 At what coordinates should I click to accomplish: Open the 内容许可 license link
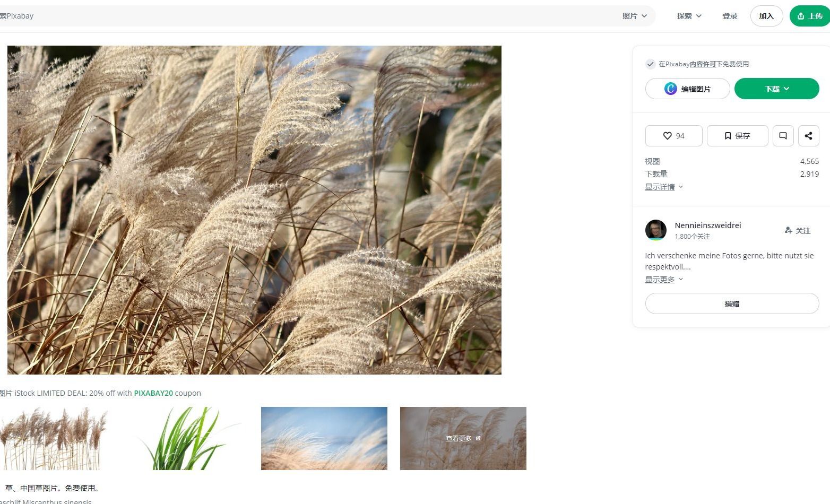[x=703, y=64]
